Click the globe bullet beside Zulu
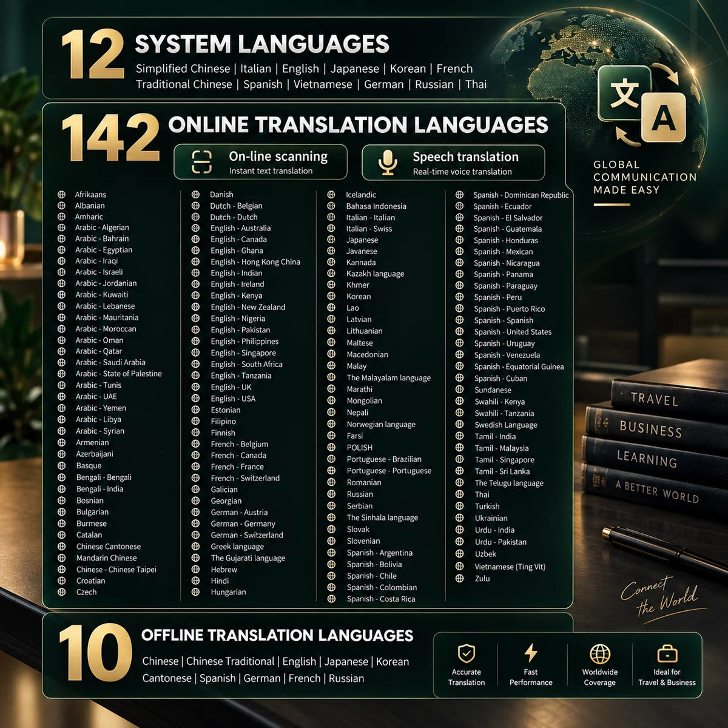Screen dimensions: 728x728 point(459,578)
